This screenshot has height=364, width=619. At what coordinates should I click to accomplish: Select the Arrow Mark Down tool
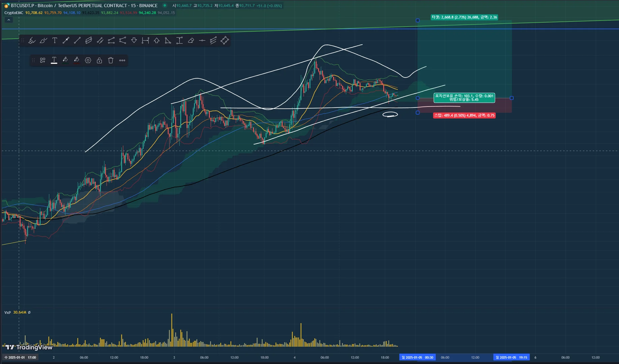134,41
